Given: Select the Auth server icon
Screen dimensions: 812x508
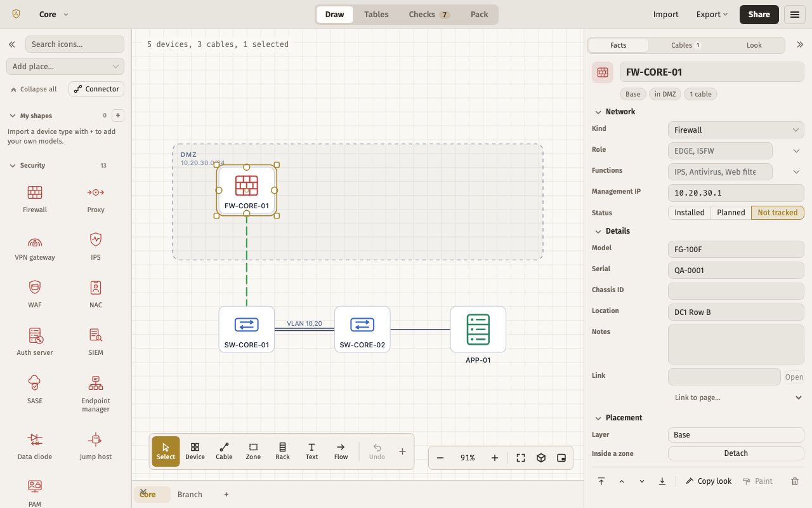Looking at the screenshot, I should pyautogui.click(x=35, y=342).
